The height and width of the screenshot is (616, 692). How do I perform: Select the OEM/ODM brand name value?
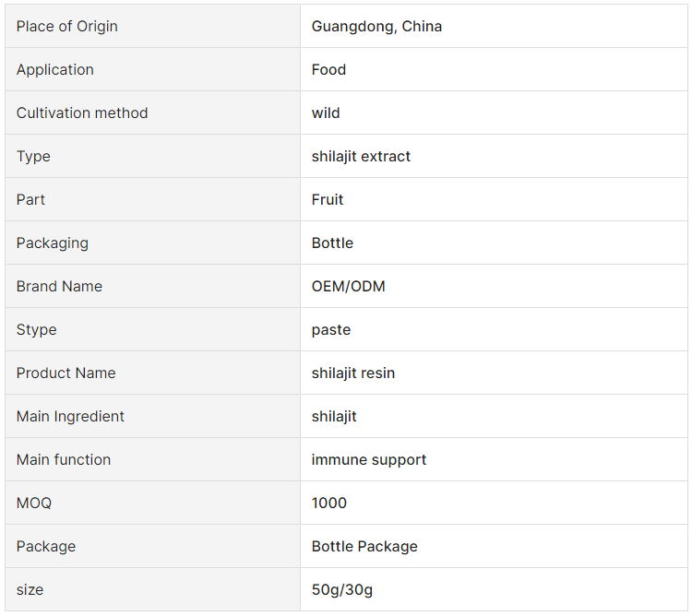(x=348, y=286)
